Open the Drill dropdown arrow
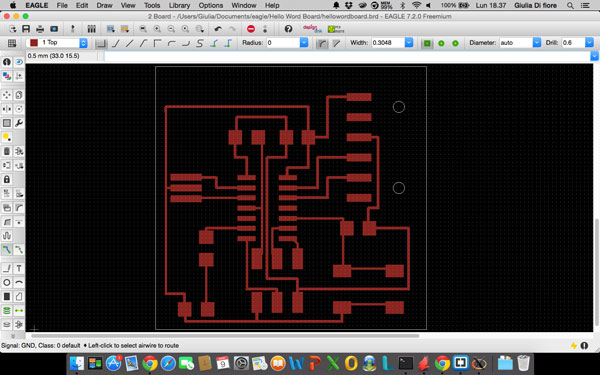Viewport: 600px width, 375px height. click(589, 42)
